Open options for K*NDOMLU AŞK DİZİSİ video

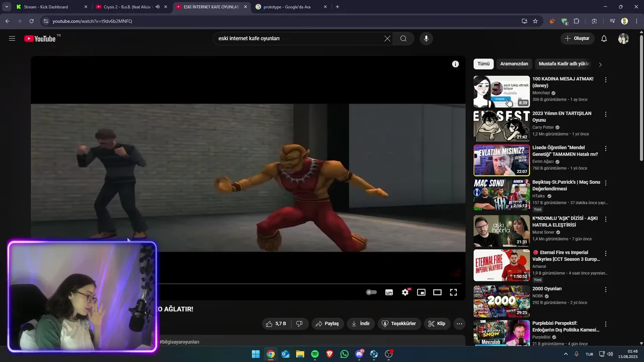[606, 219]
